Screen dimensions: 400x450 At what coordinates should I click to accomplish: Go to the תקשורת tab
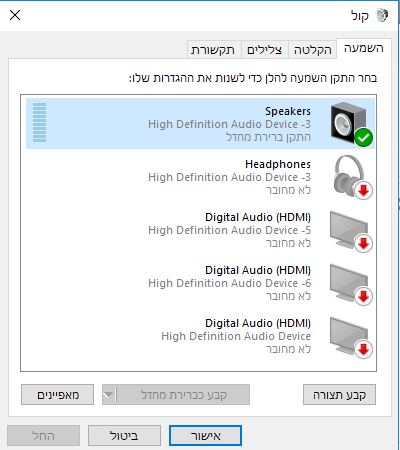pos(213,50)
